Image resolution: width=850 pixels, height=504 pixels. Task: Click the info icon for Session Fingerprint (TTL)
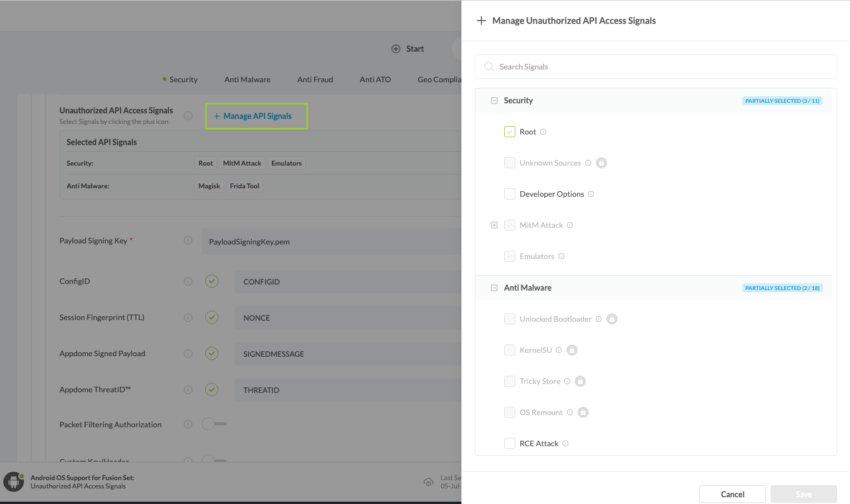(x=188, y=317)
